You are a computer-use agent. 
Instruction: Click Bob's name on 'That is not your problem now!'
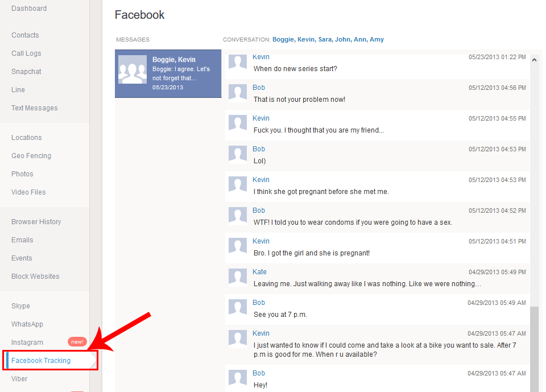tap(259, 88)
